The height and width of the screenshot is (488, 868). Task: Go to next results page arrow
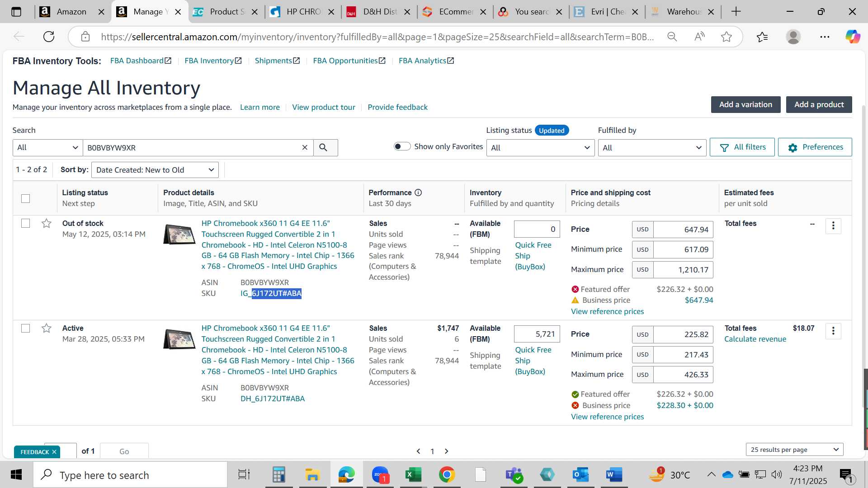coord(447,451)
